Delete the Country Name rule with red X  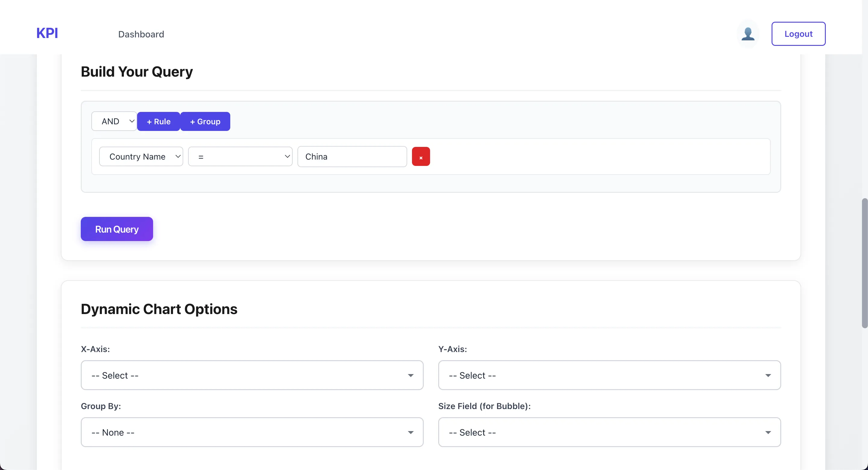[420, 157]
